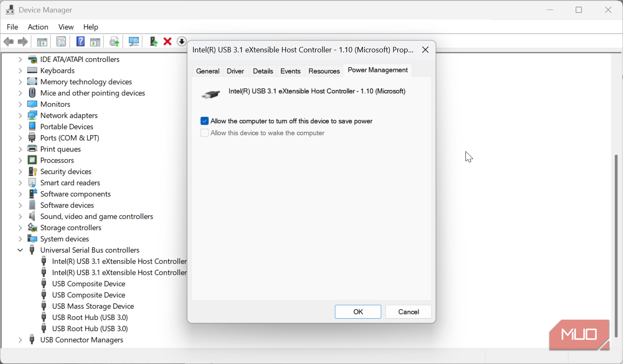Open the File menu
Image resolution: width=623 pixels, height=364 pixels.
tap(12, 27)
